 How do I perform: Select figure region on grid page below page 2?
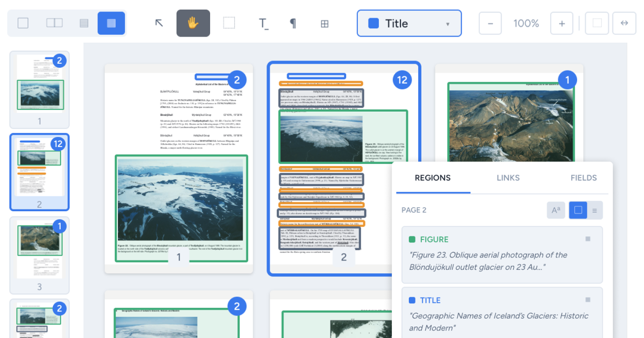click(x=337, y=325)
